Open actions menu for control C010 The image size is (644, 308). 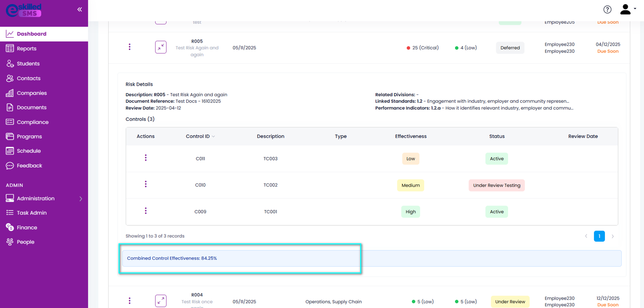(146, 185)
